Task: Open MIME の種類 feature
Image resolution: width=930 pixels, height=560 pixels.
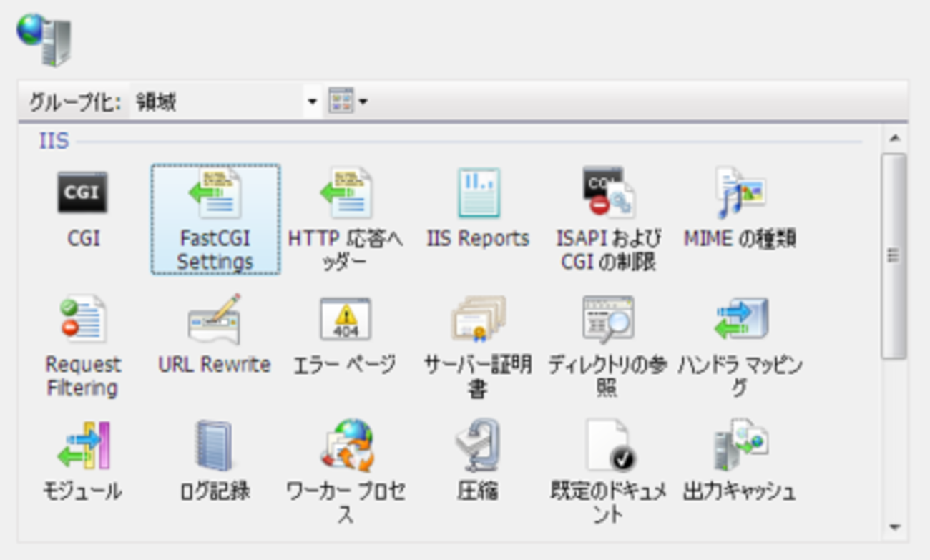Action: click(740, 192)
